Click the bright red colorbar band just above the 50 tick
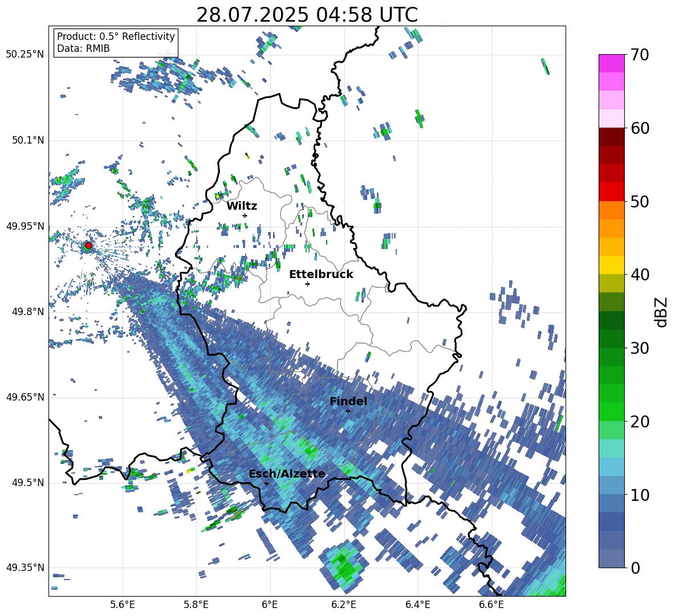 [x=611, y=192]
